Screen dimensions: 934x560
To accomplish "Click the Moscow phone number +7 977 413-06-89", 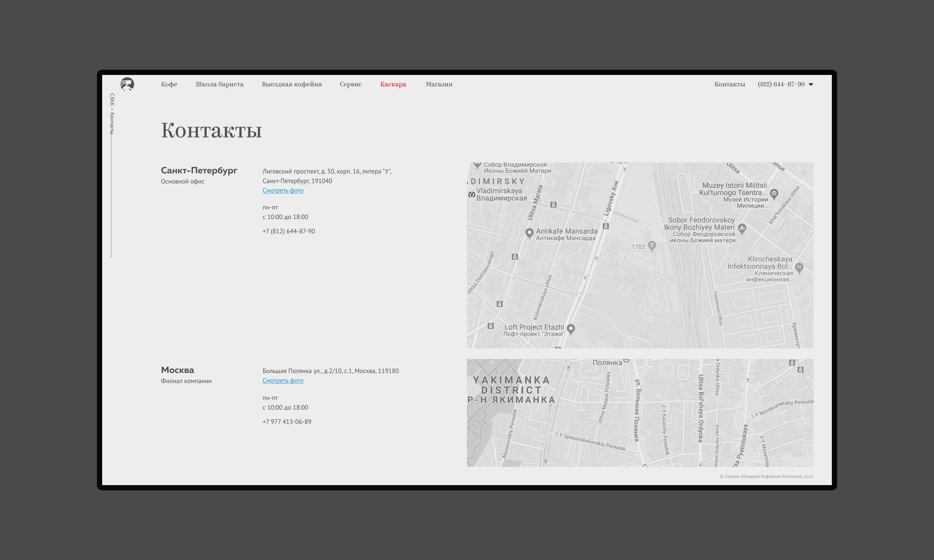I will click(287, 421).
